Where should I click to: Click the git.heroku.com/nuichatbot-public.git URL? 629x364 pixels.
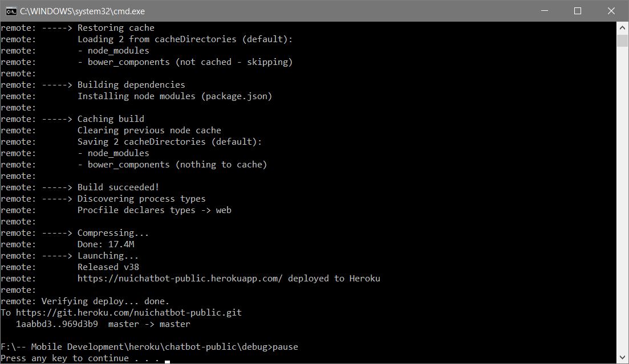(x=129, y=312)
